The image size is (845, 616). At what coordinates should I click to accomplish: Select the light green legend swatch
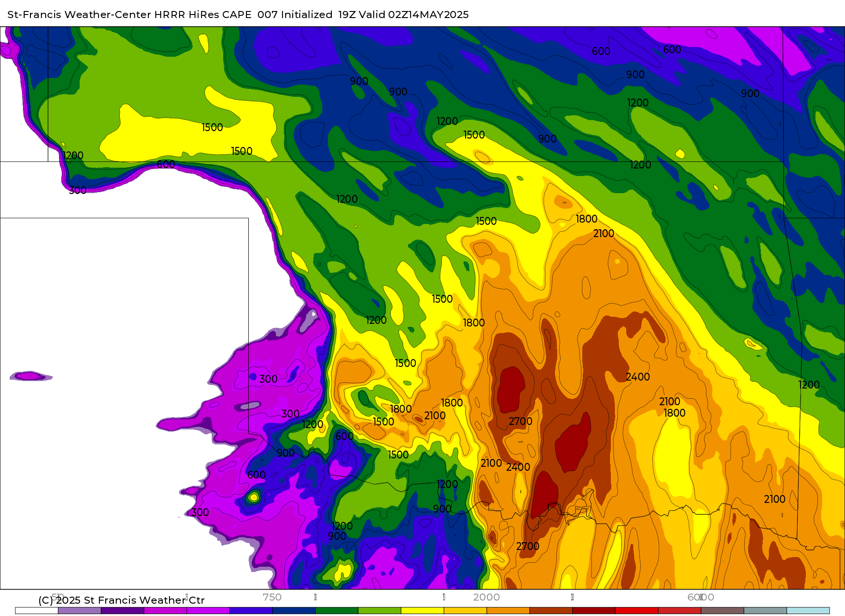tap(379, 611)
